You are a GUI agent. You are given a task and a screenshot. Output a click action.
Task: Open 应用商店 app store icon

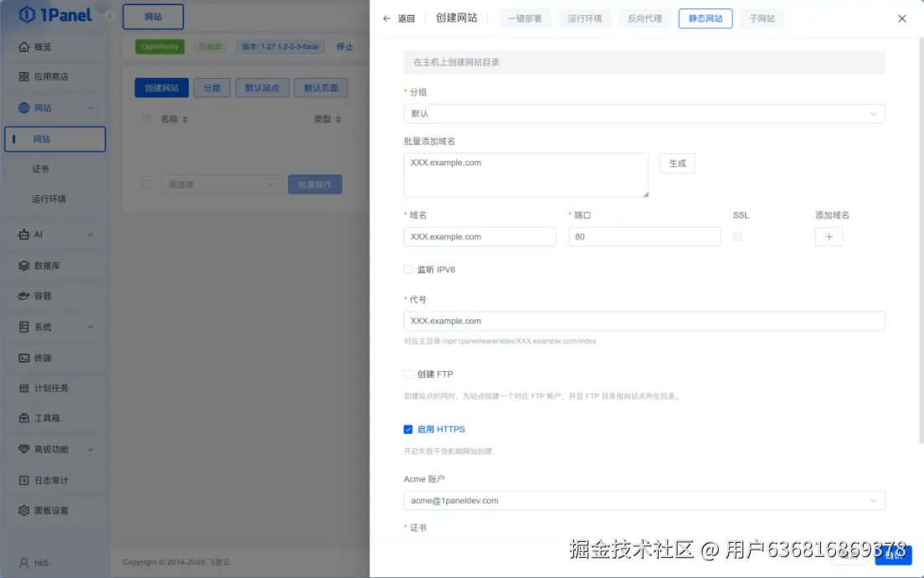23,77
